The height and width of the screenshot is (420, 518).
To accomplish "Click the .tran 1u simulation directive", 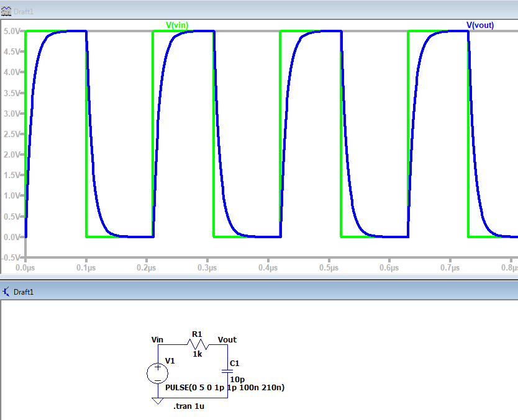I will (189, 406).
